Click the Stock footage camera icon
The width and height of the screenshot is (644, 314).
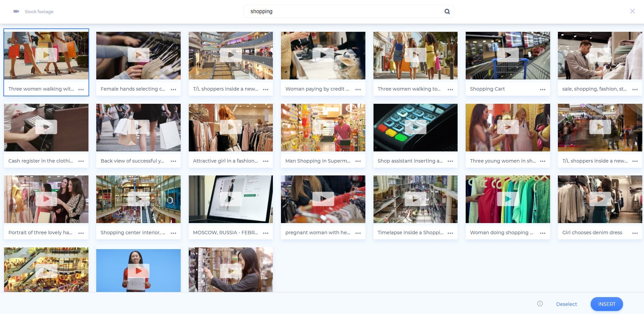(16, 11)
